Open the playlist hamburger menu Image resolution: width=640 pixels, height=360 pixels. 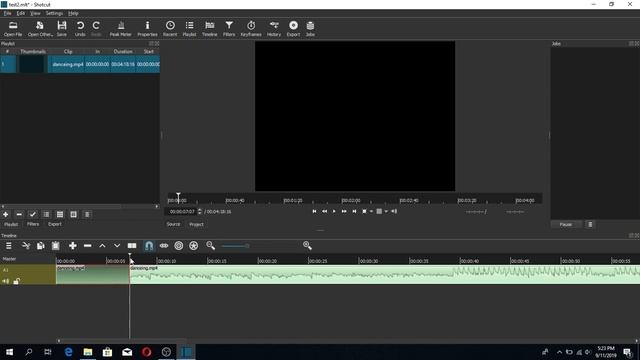(87, 214)
